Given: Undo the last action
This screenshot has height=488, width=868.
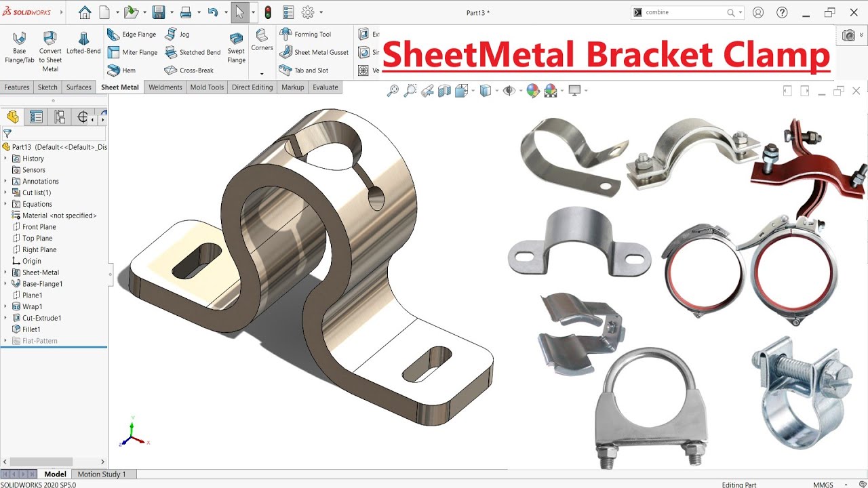Looking at the screenshot, I should tap(213, 12).
